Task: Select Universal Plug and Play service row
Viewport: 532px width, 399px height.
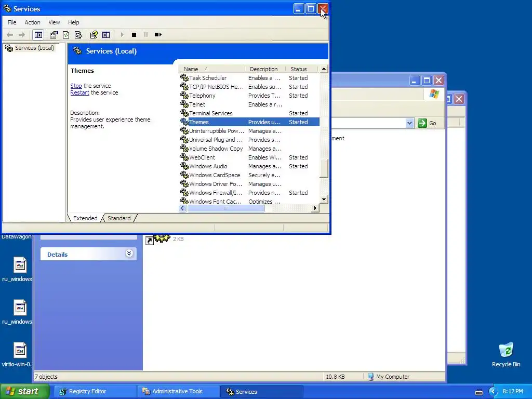Action: click(249, 140)
